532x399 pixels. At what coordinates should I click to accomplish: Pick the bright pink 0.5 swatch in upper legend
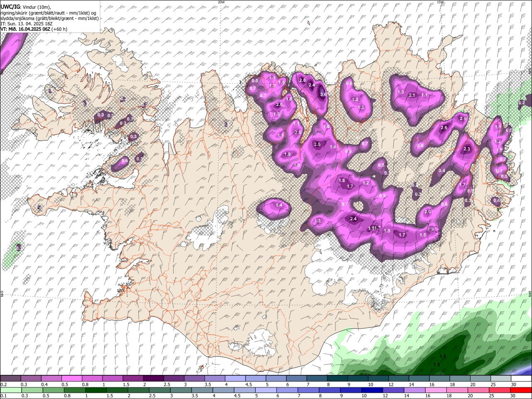point(71,379)
